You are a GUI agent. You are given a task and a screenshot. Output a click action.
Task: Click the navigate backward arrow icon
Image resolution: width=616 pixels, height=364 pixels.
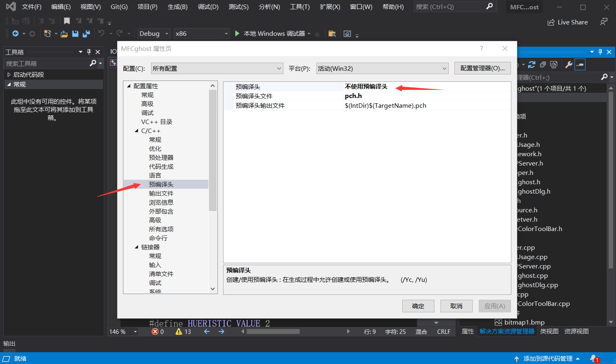pos(15,34)
